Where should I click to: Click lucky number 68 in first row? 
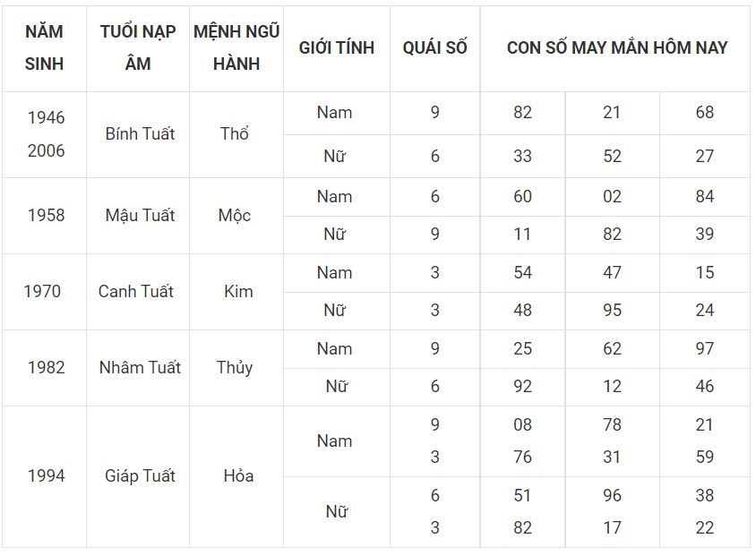tap(704, 113)
